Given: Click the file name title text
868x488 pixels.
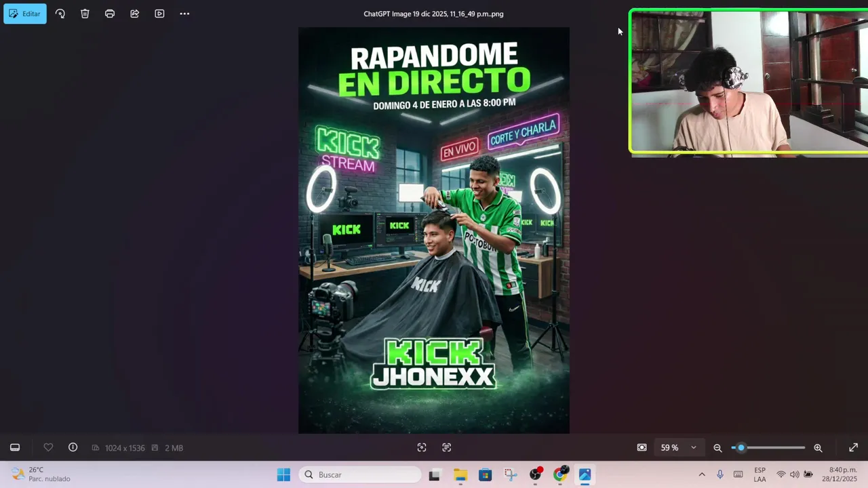Looking at the screenshot, I should click(433, 14).
